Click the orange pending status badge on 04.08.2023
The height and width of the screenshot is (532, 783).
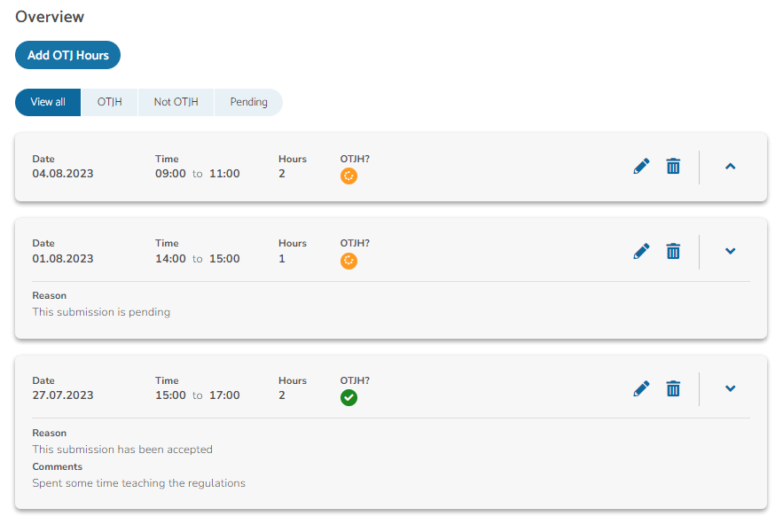[348, 176]
